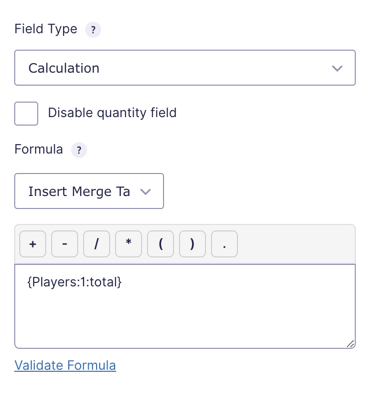Insert a closing parenthesis into the formula
Screen dimensions: 370x397
(192, 244)
